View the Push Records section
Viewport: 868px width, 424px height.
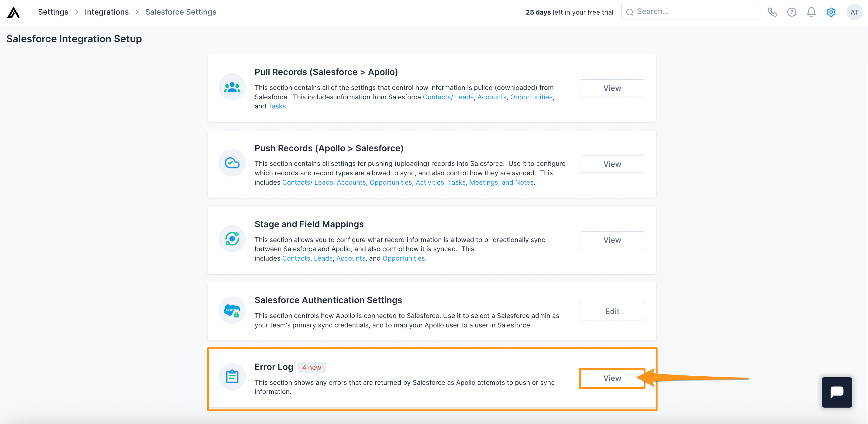click(612, 164)
